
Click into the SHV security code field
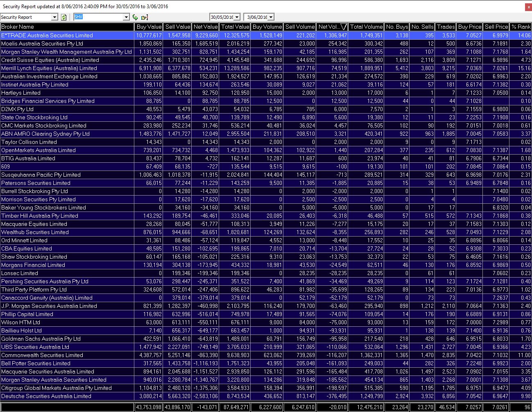pos(98,17)
